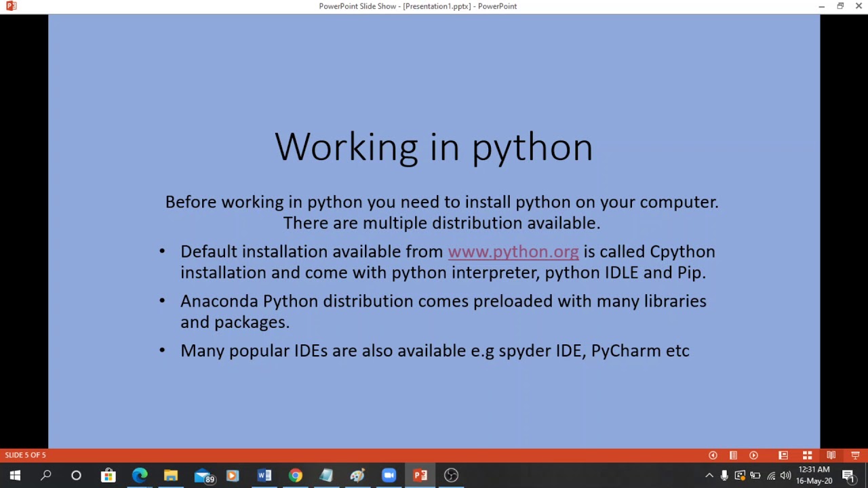Click the "SLIDE 5 OF 5" status indicator
The height and width of the screenshot is (488, 868).
pyautogui.click(x=26, y=455)
